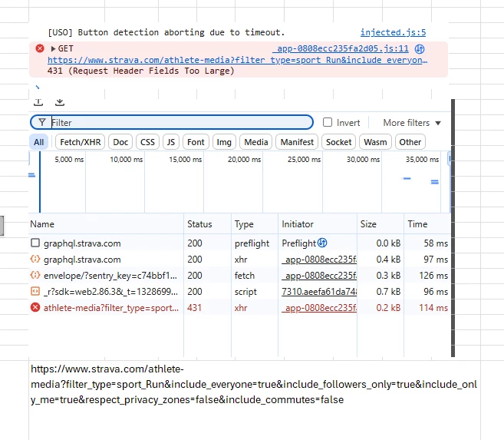Click the spreadsheet cell containing the Strava URL
504x440 pixels.
255,400
